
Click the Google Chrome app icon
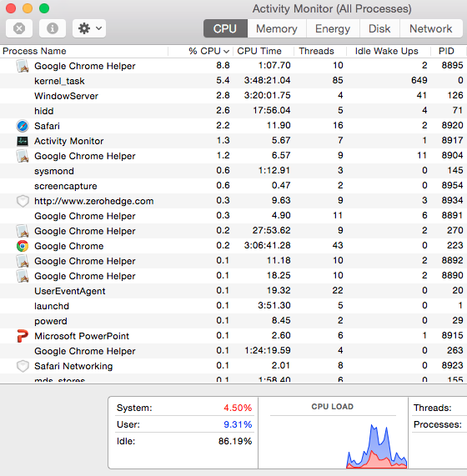(23, 246)
